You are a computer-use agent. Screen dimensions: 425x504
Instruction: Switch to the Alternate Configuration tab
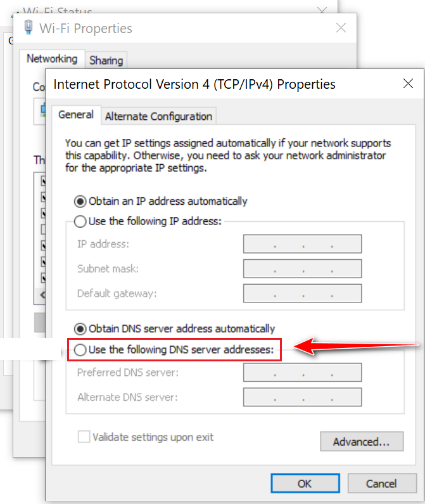click(158, 116)
